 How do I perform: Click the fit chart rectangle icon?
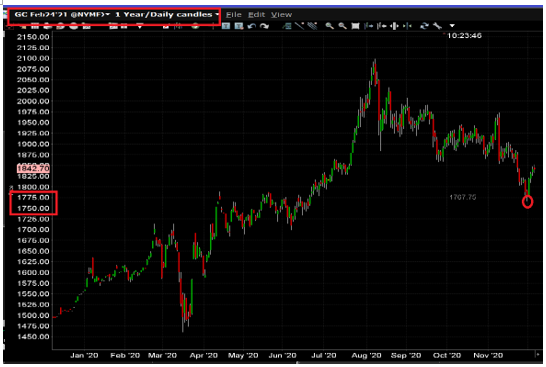pyautogui.click(x=355, y=26)
